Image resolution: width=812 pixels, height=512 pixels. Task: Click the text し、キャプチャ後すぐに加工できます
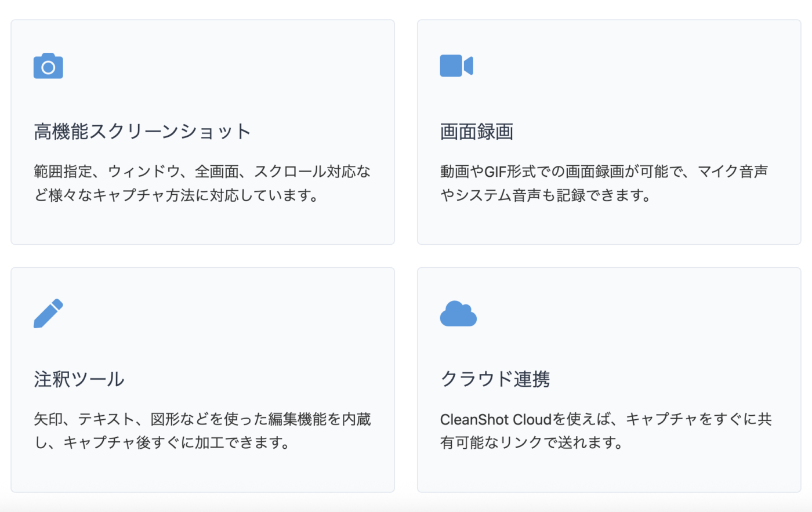162,443
